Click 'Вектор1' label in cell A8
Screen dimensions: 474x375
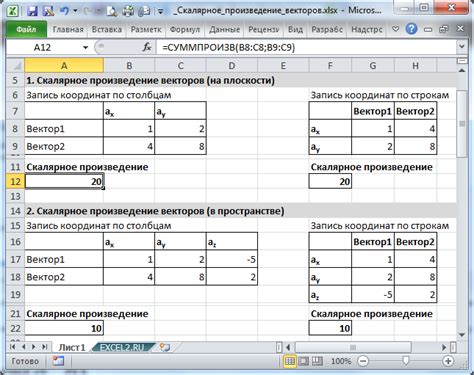45,129
